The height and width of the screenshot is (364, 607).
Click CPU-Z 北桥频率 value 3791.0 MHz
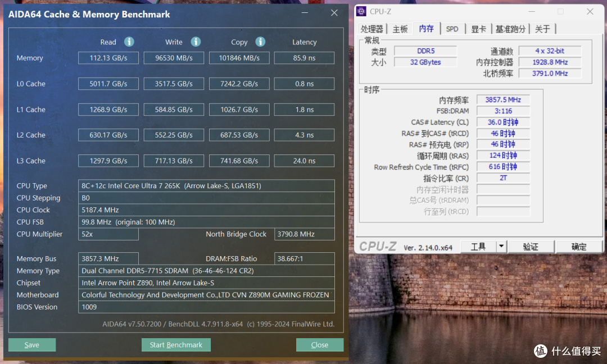click(550, 73)
